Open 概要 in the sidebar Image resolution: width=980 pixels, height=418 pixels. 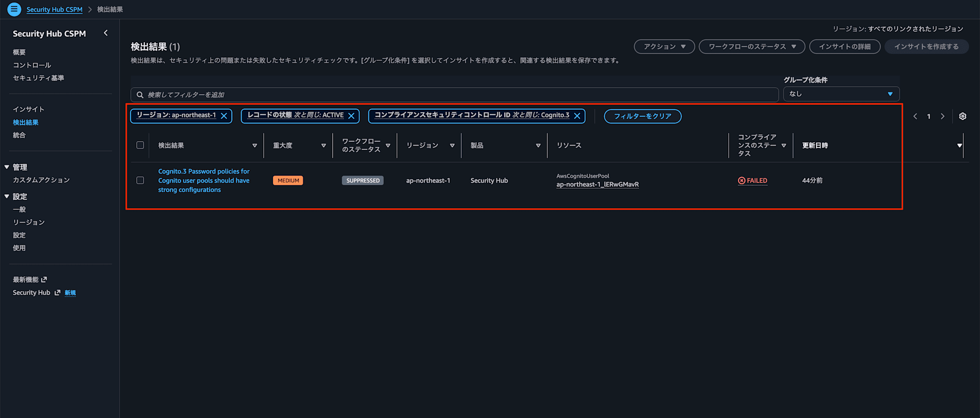click(x=19, y=52)
